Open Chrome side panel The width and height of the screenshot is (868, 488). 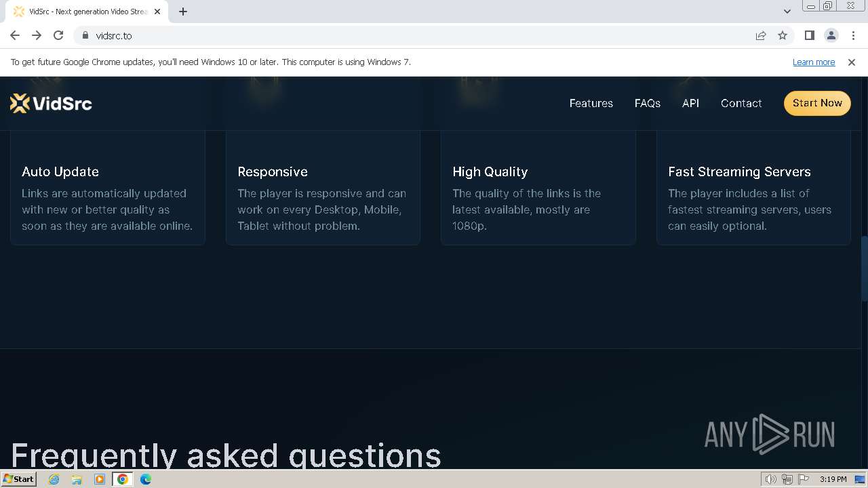coord(809,35)
